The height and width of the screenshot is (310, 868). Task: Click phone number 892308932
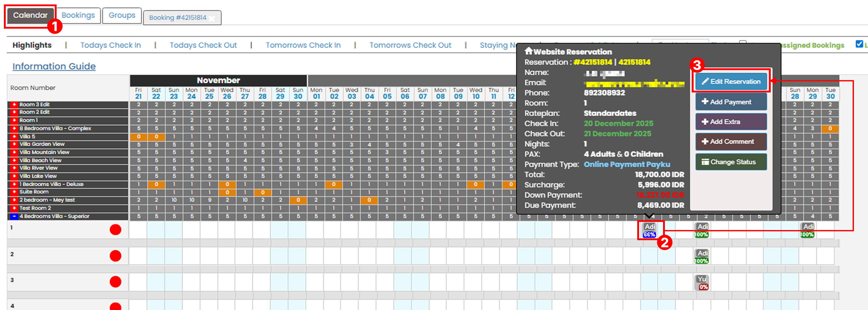(x=604, y=93)
